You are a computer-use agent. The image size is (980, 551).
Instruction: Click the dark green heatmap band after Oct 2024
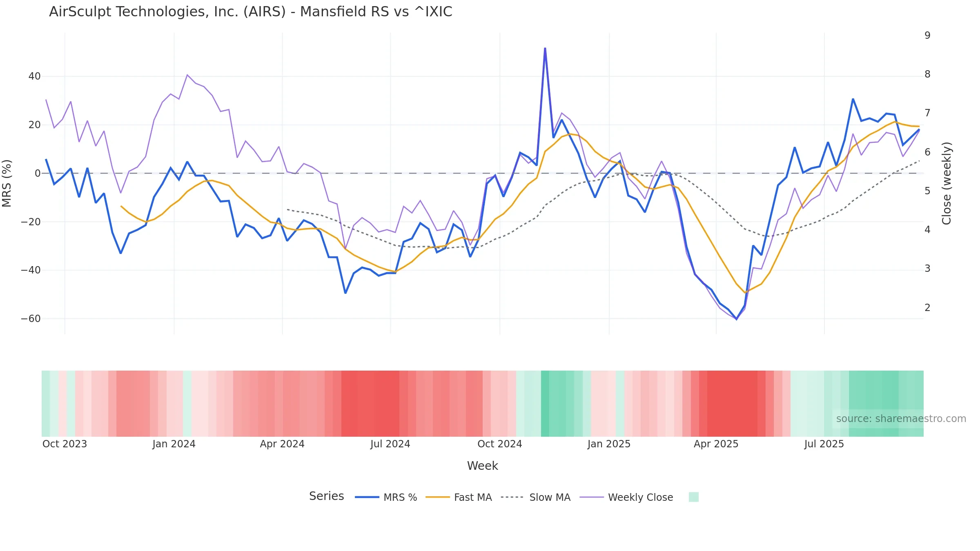(545, 403)
